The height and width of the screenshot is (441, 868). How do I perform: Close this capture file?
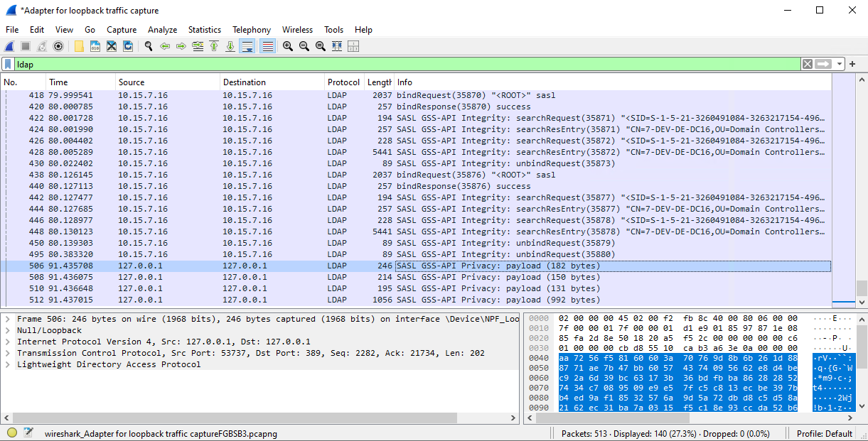coord(112,46)
